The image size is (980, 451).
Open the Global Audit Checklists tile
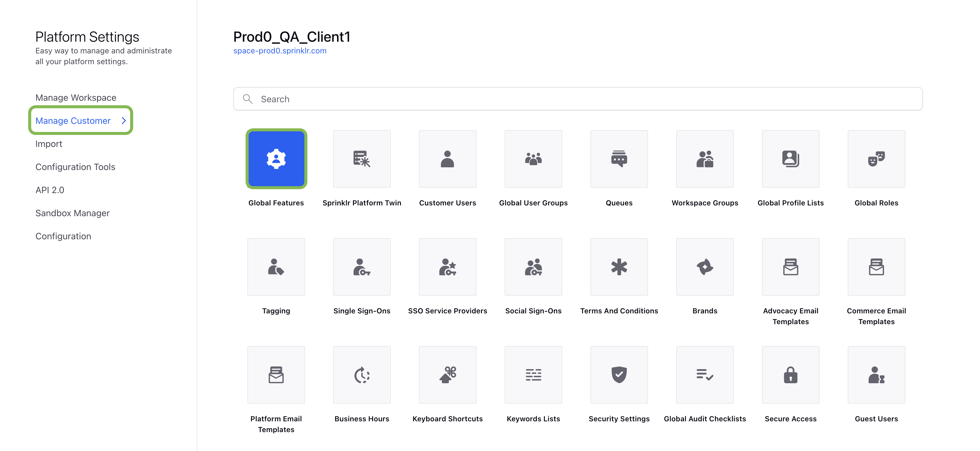[x=705, y=375]
